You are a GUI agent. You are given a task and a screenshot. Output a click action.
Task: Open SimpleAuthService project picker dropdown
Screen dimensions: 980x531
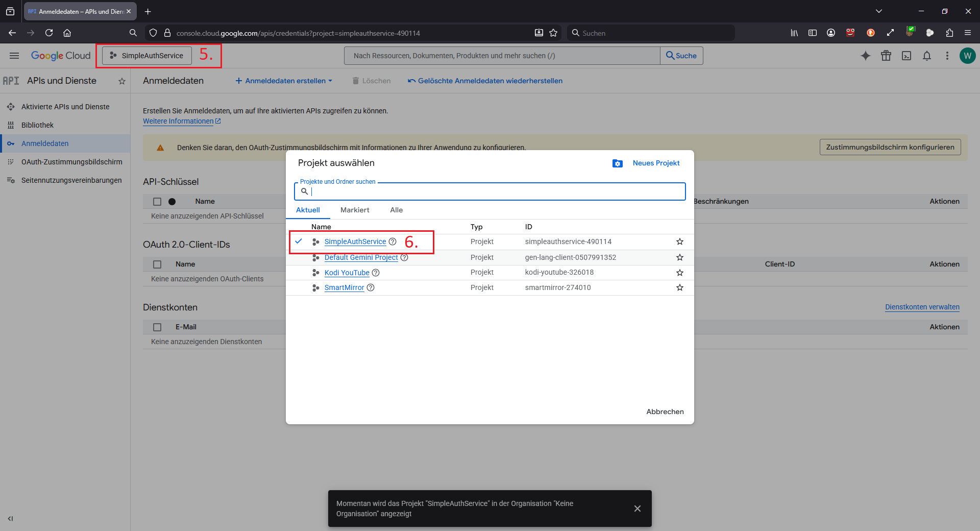click(147, 56)
